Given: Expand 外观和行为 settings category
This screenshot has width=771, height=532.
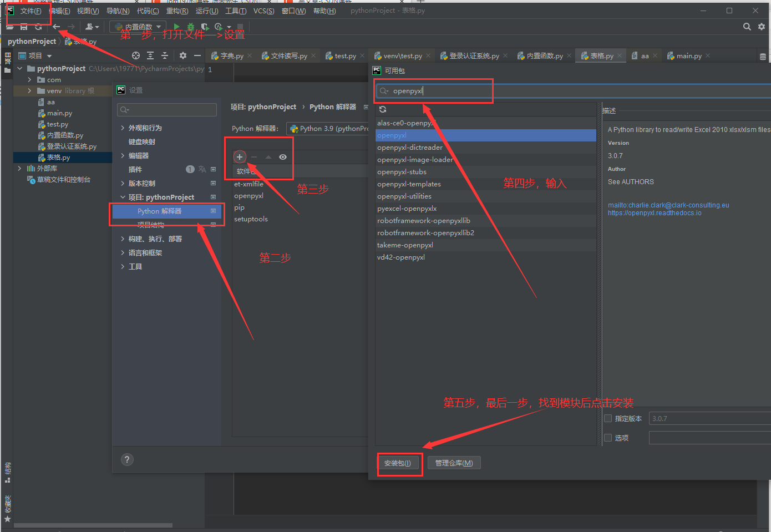Looking at the screenshot, I should pyautogui.click(x=123, y=128).
